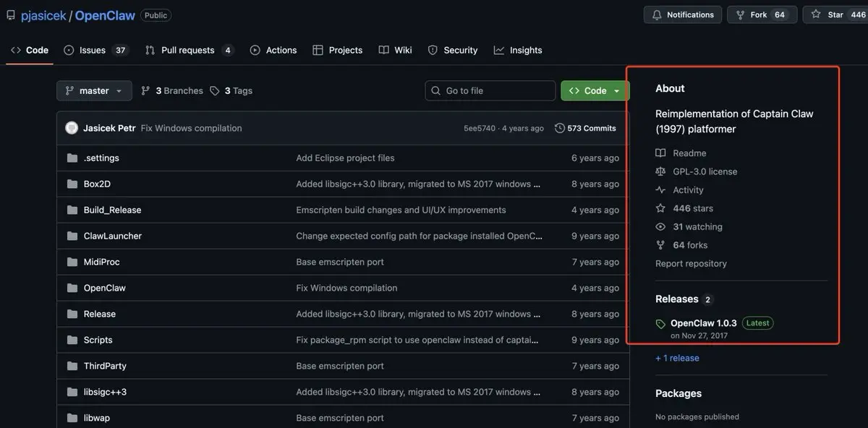The image size is (868, 428).
Task: Click the watching eye icon
Action: tap(660, 227)
